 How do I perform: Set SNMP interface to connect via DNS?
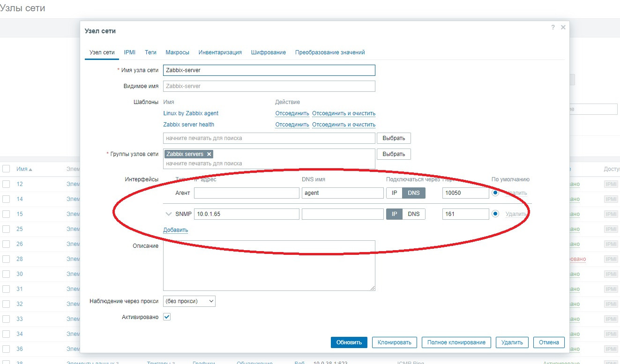[414, 214]
